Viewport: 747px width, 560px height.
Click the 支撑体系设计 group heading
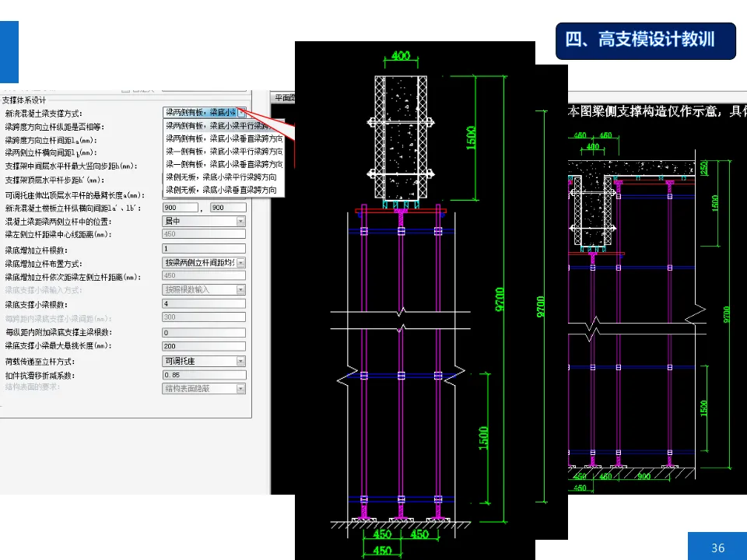click(24, 100)
